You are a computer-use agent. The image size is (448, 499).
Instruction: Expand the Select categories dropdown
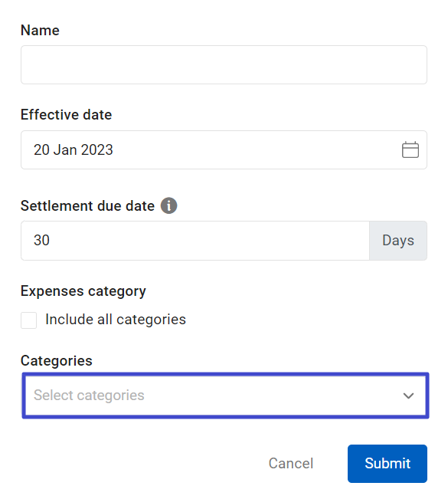[225, 396]
